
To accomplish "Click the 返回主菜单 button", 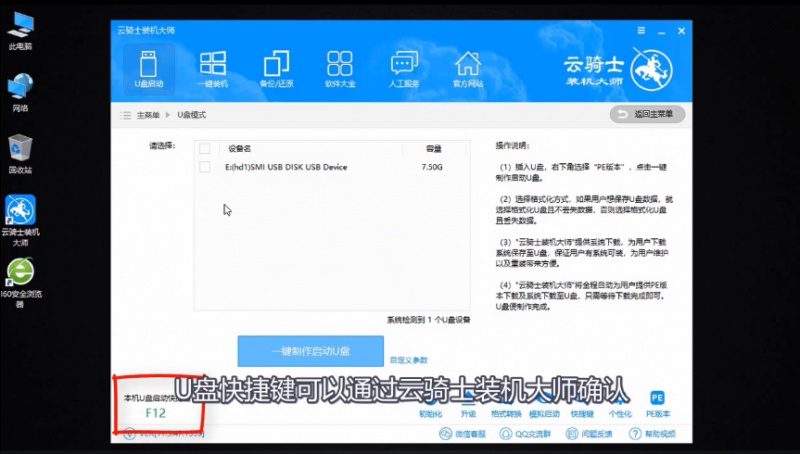I will click(x=647, y=114).
